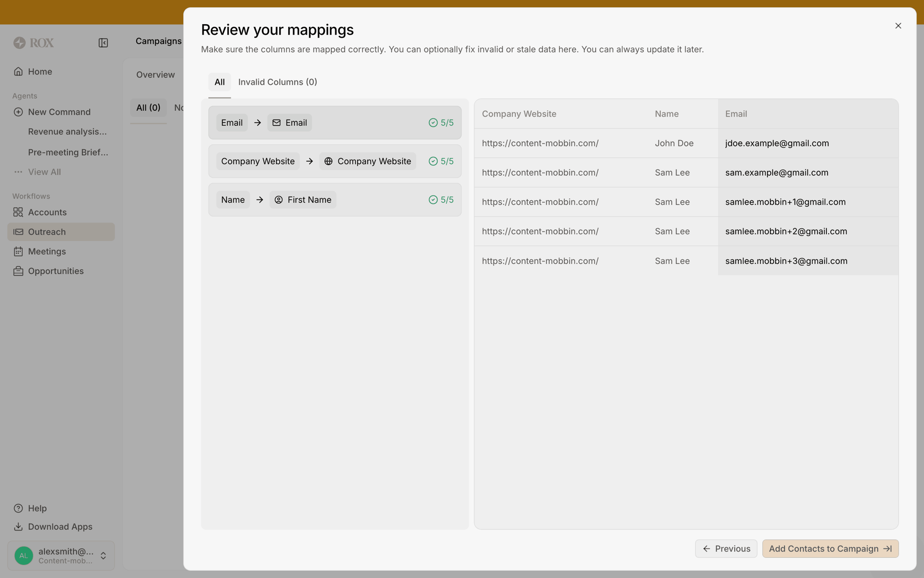Click the arrow between Email chips
This screenshot has width=924, height=578.
point(257,123)
